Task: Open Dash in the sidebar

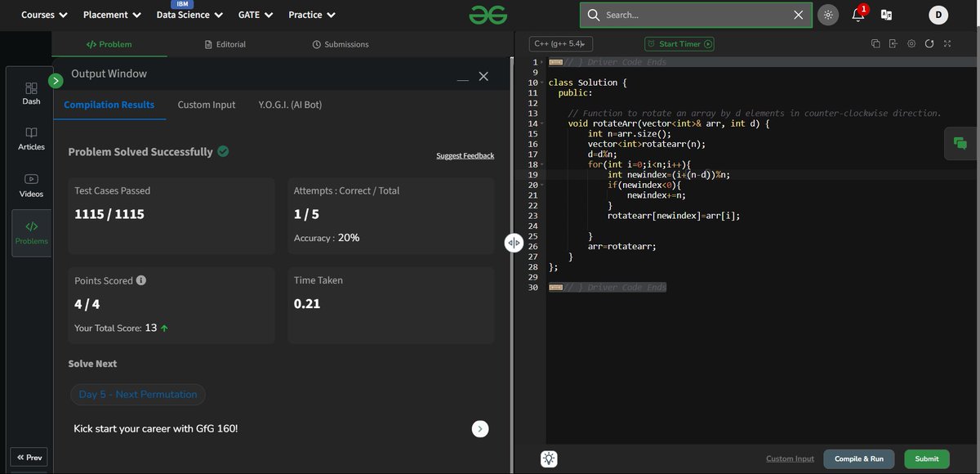Action: pos(31,93)
